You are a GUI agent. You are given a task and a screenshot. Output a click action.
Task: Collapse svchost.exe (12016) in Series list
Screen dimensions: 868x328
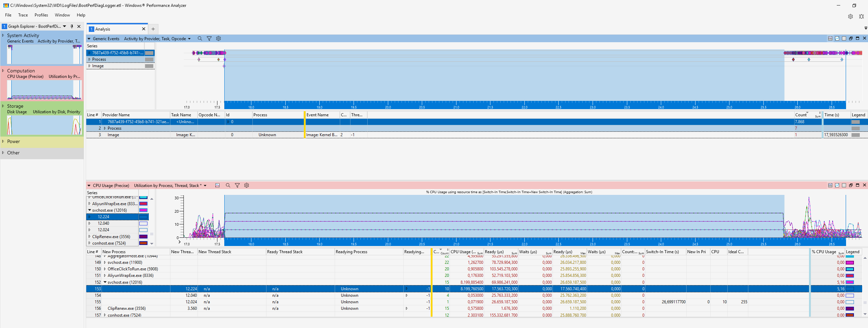point(90,210)
